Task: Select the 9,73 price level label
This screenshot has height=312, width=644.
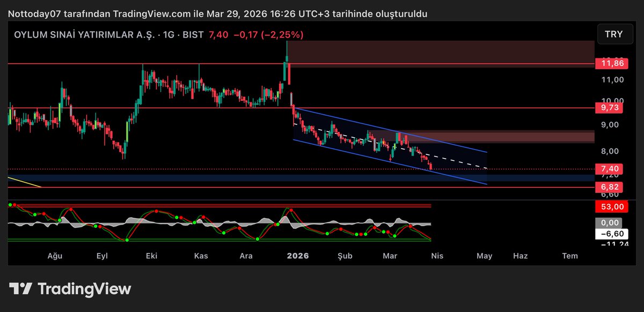Action: click(610, 108)
